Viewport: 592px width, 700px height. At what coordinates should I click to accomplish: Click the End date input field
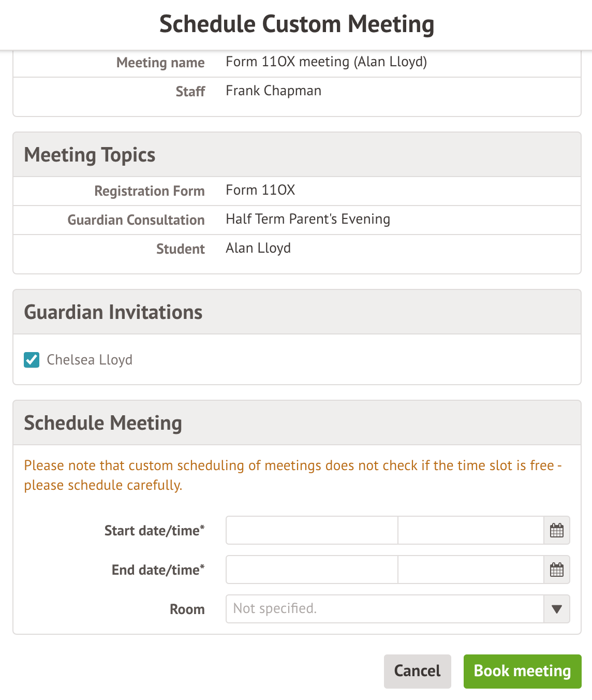coord(312,570)
